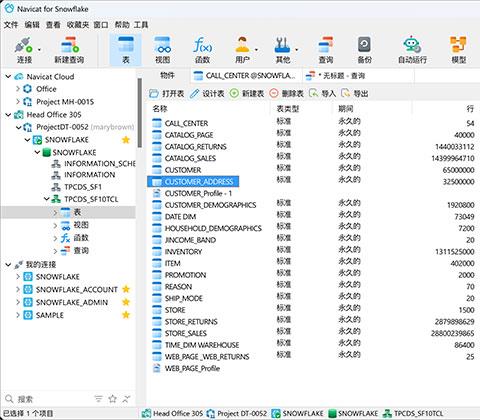Toggle favorite star on SAMPLE connection
480x420 pixels.
point(126,315)
